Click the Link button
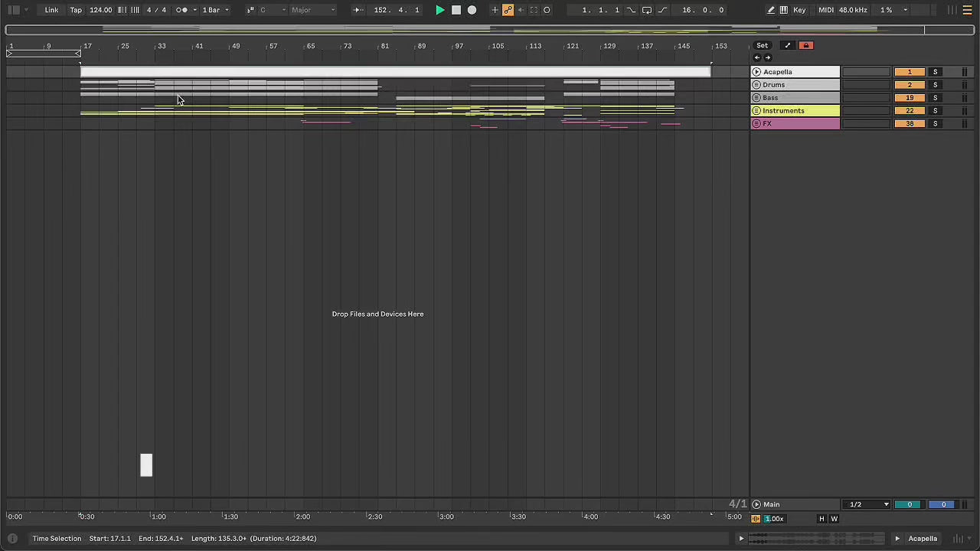This screenshot has height=551, width=980. pos(51,10)
